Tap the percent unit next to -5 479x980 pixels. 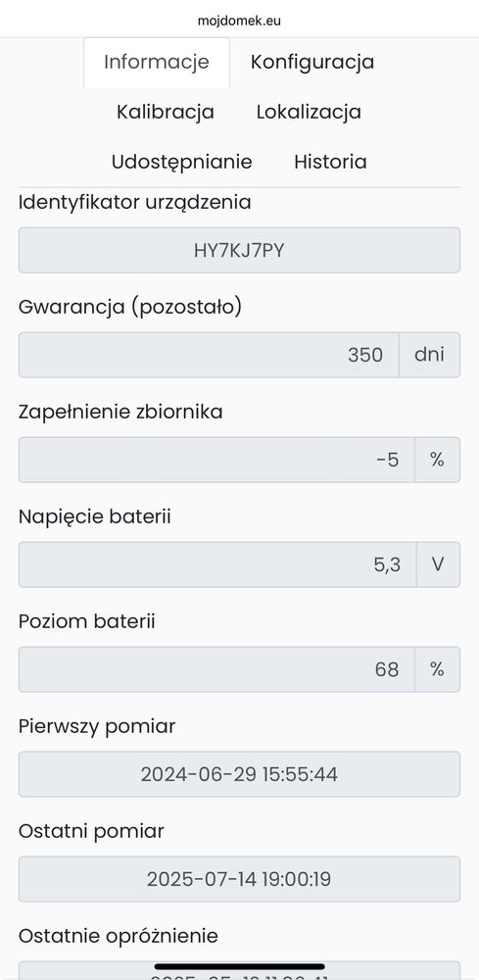437,460
